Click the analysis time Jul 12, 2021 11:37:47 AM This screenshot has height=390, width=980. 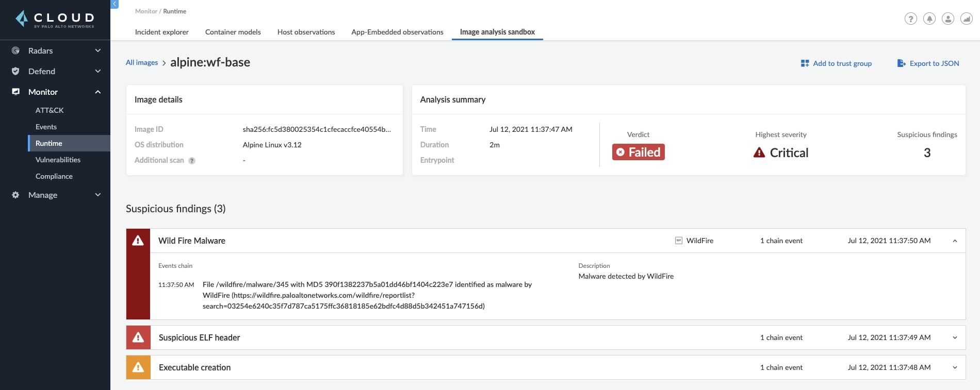click(531, 129)
